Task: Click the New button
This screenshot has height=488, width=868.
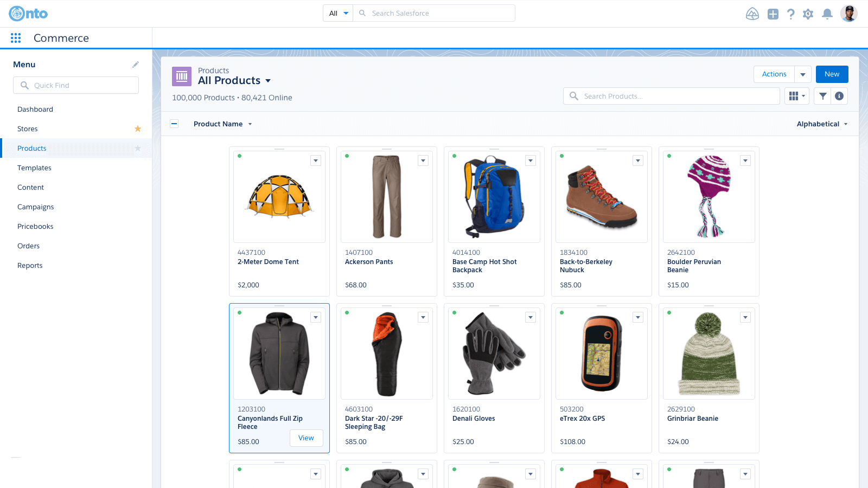Action: pos(832,74)
